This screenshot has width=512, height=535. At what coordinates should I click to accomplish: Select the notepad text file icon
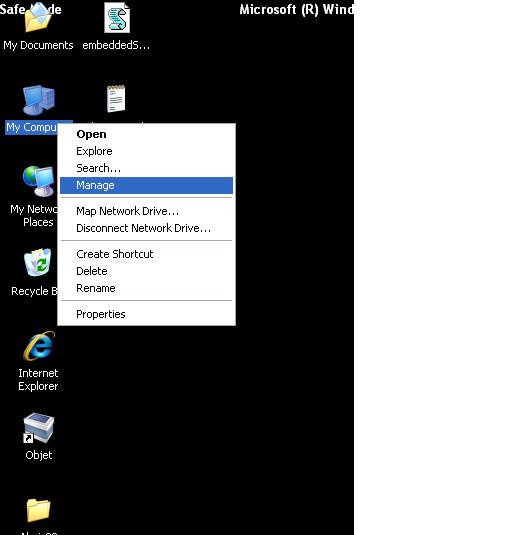click(116, 99)
